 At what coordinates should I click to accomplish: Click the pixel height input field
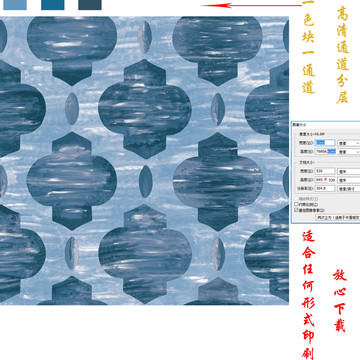(x=325, y=151)
